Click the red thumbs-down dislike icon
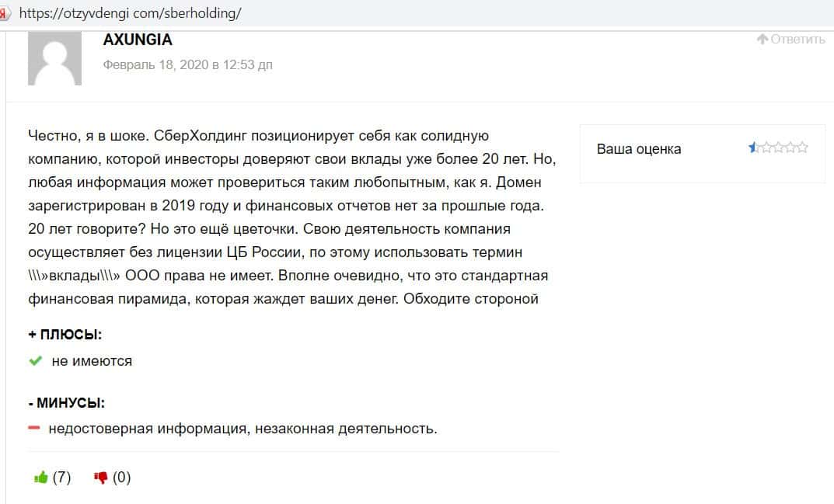 (100, 478)
